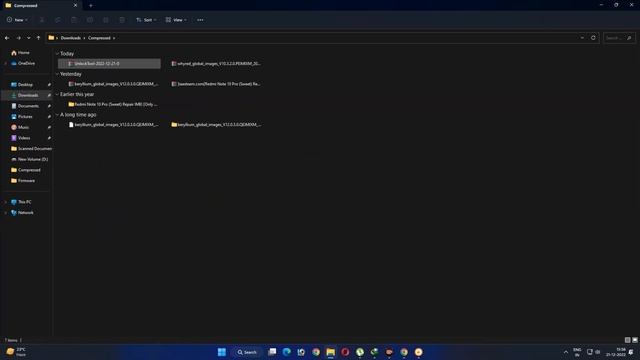Open the Sort options dropdown
Screen dimensions: 640x360
(x=146, y=20)
